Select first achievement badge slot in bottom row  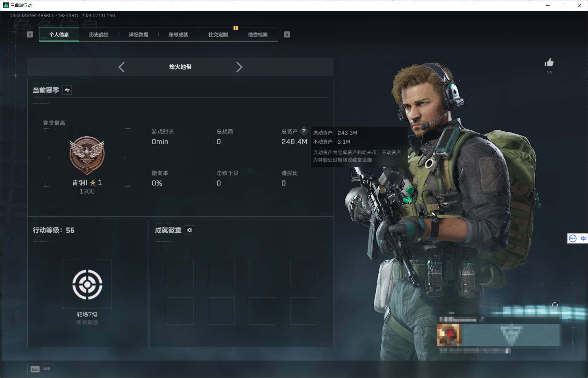click(x=180, y=311)
